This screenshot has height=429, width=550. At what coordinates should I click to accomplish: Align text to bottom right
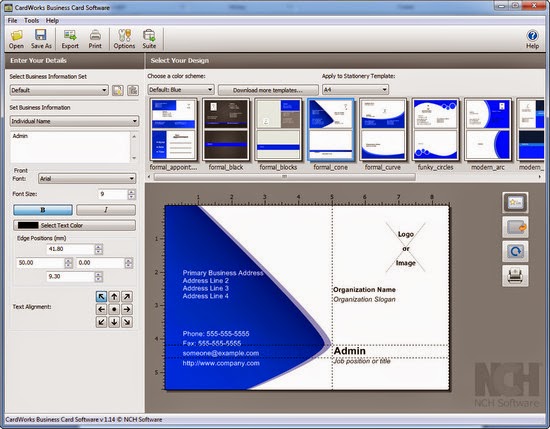[x=127, y=322]
